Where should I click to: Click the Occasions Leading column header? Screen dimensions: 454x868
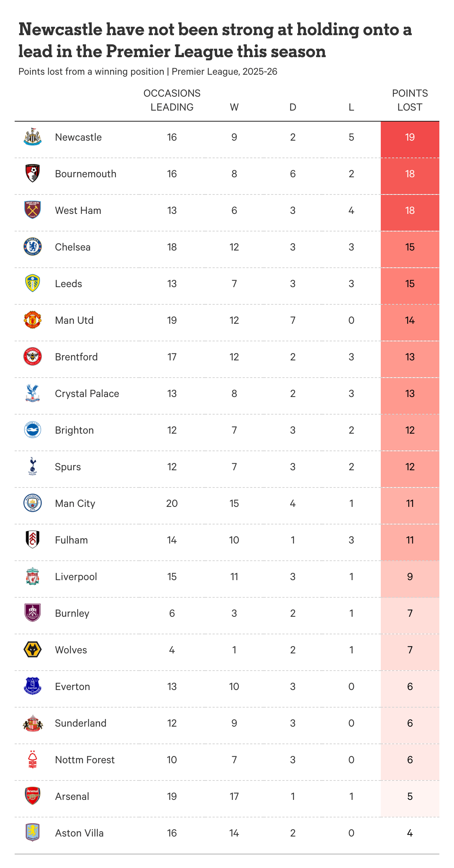(x=172, y=100)
